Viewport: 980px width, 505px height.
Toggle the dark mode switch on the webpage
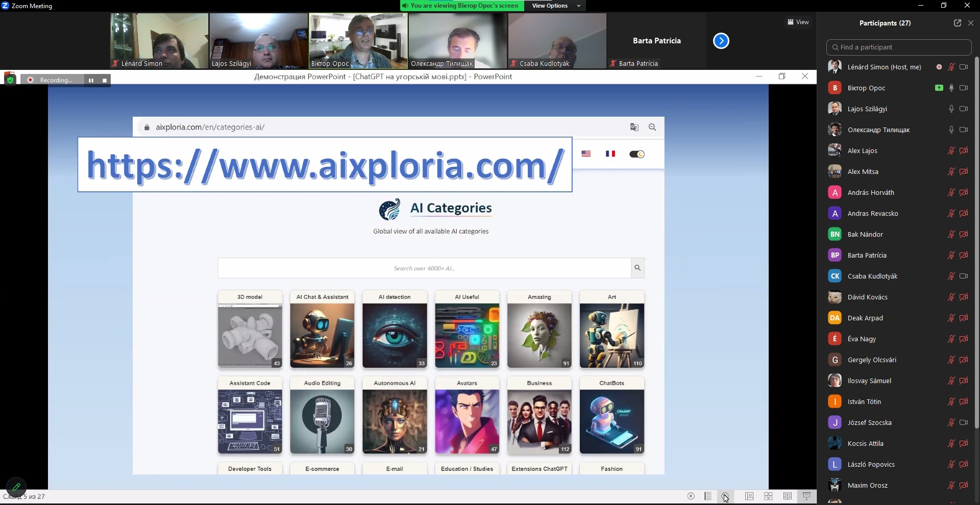pyautogui.click(x=636, y=154)
